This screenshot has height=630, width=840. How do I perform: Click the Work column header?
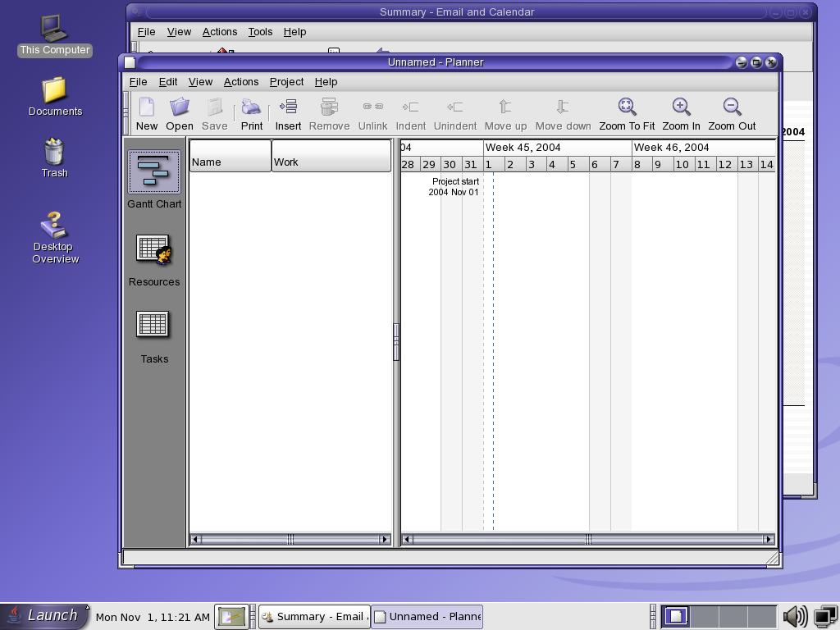[331, 156]
